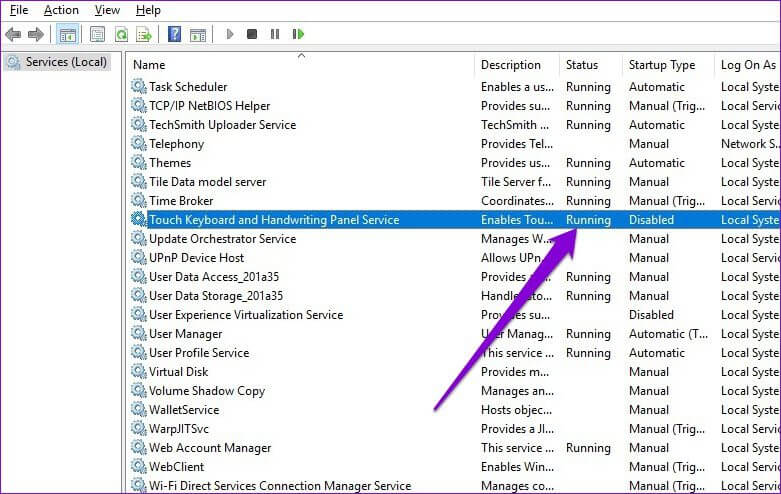781x494 pixels.
Task: Open the File menu
Action: (19, 10)
